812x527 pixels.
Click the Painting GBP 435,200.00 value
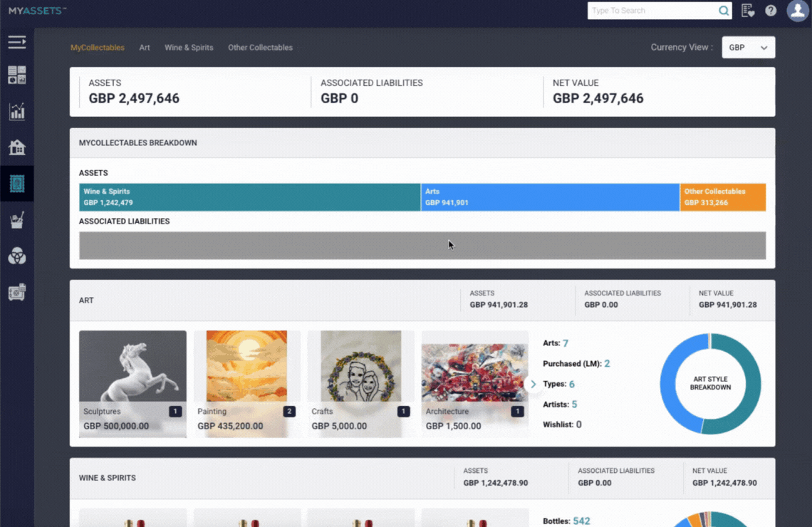point(231,426)
